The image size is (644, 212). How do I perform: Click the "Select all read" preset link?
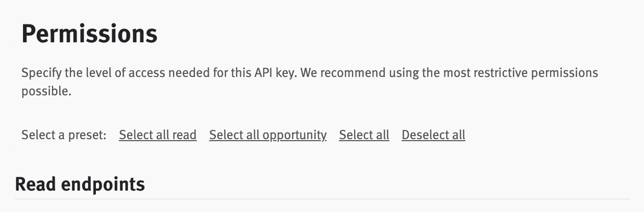click(x=158, y=135)
